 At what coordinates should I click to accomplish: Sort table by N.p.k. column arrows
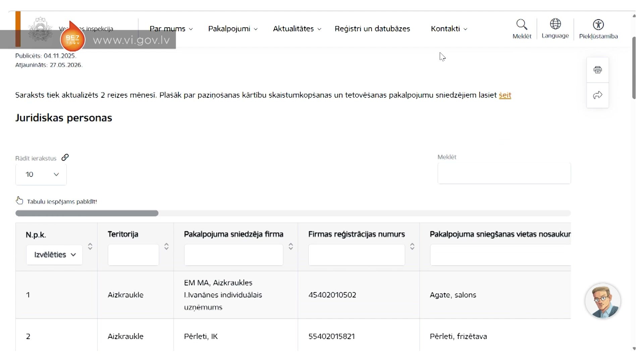click(90, 246)
